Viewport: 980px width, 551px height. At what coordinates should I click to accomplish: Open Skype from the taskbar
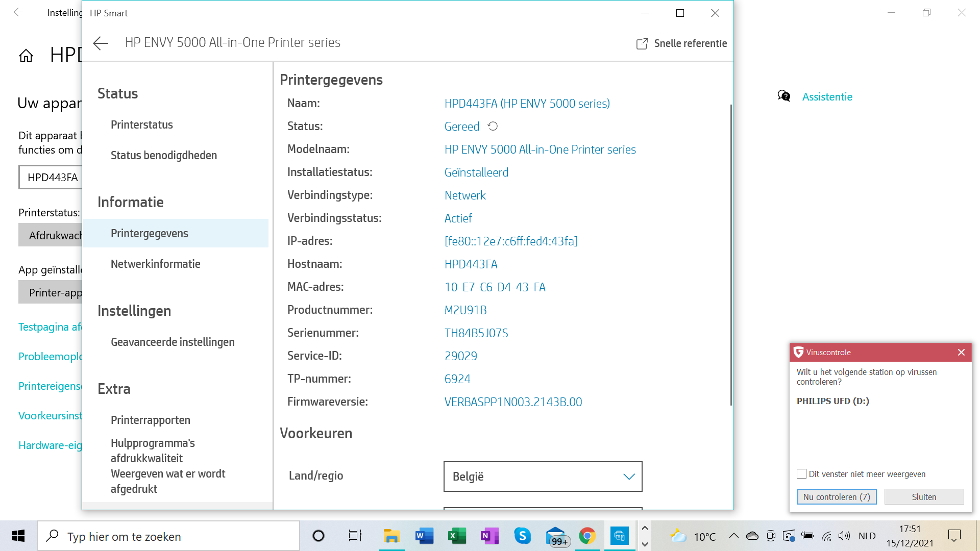click(x=522, y=536)
